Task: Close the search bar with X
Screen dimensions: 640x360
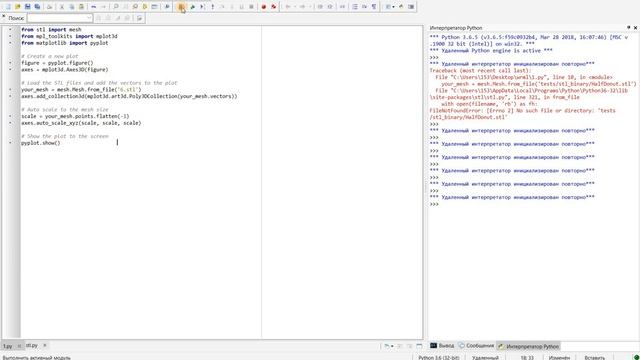Action: pos(4,17)
